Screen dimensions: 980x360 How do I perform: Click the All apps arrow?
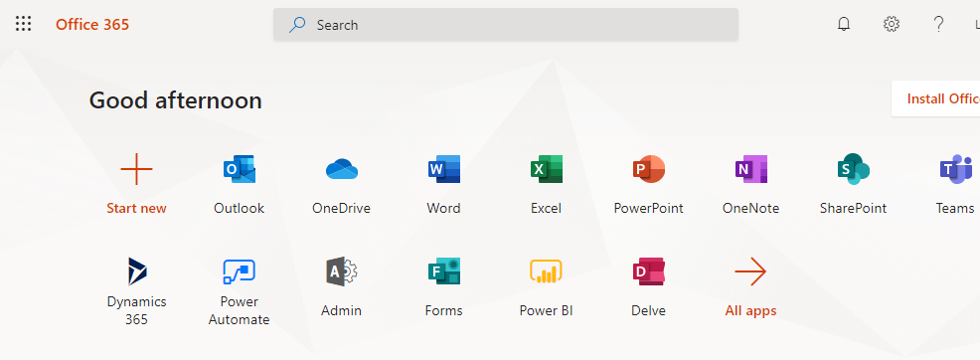click(750, 271)
